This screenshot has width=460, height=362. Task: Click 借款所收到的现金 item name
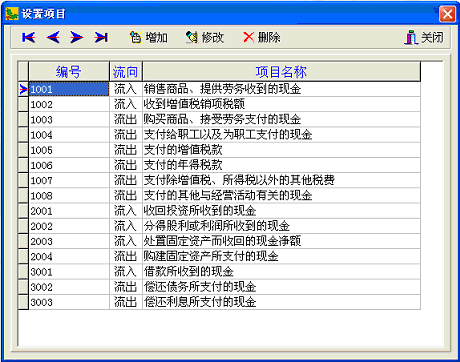click(x=189, y=272)
